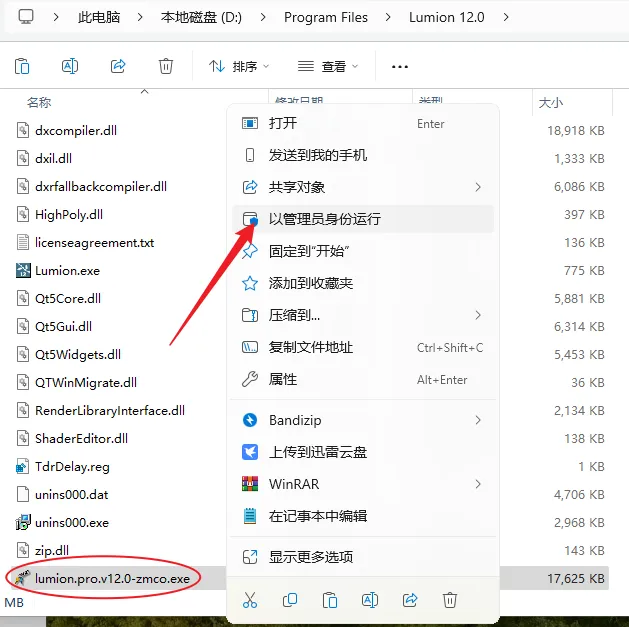Click the notepad icon beside 在记事本中编辑

250,516
